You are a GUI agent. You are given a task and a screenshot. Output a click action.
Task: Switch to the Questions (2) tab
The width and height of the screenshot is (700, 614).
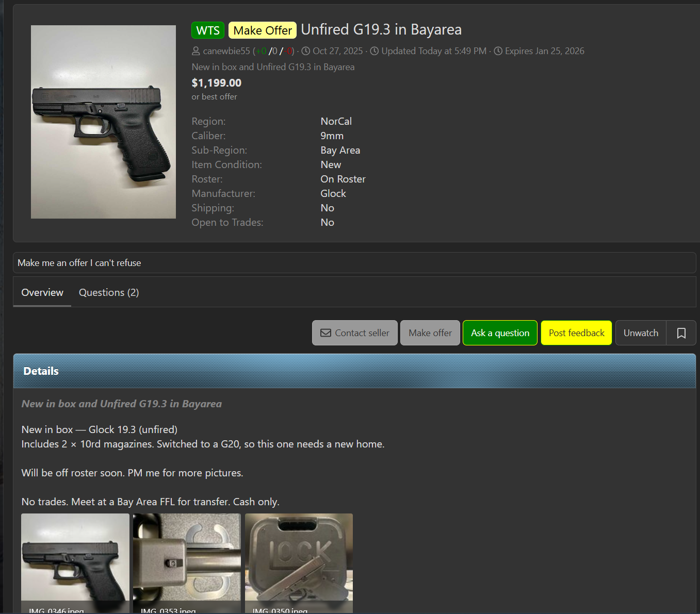(x=109, y=292)
